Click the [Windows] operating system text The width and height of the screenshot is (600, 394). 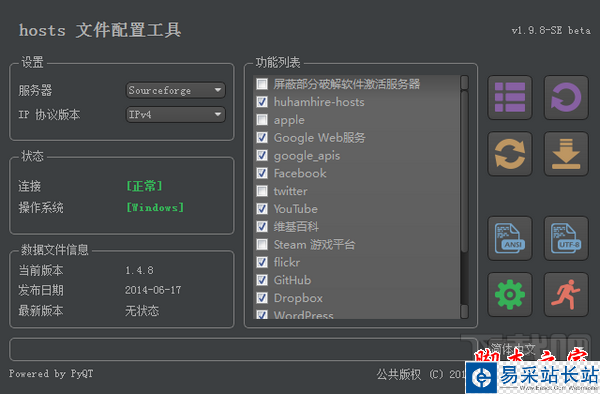click(155, 207)
